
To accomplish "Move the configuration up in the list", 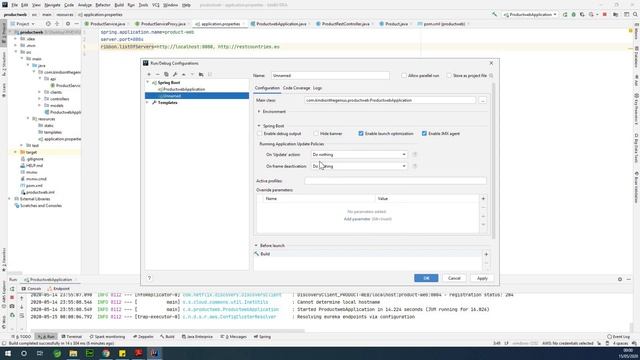I will 184,74.
